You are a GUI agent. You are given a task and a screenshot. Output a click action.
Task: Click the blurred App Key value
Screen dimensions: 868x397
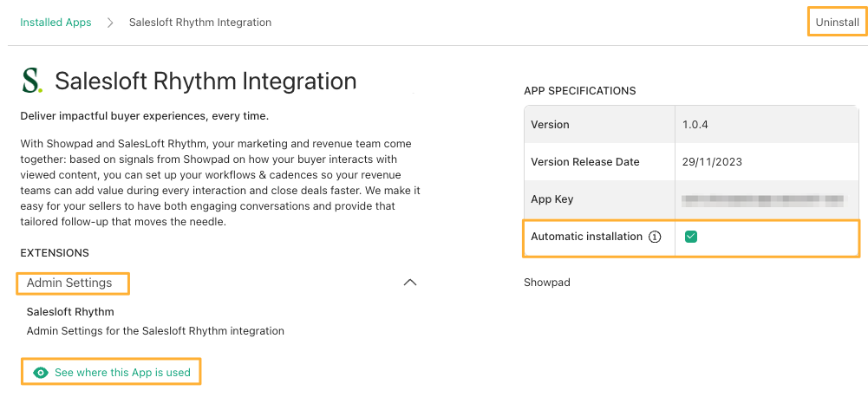[763, 200]
